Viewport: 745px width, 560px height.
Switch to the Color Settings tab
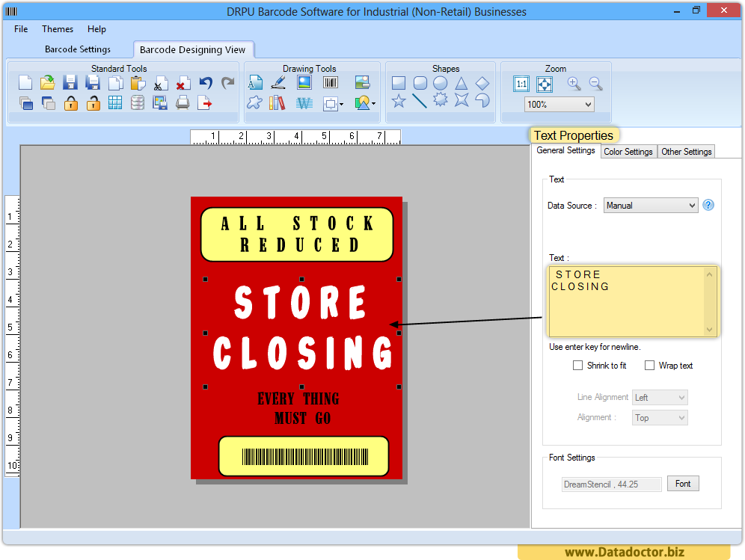click(628, 152)
